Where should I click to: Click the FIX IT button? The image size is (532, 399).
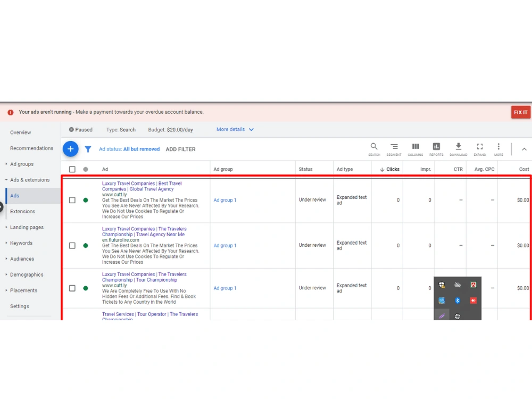[520, 112]
